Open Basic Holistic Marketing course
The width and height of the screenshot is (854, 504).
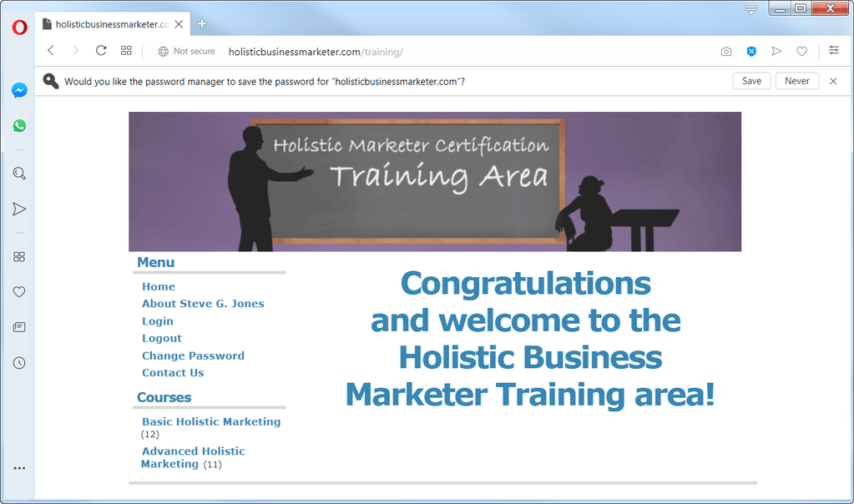click(210, 421)
